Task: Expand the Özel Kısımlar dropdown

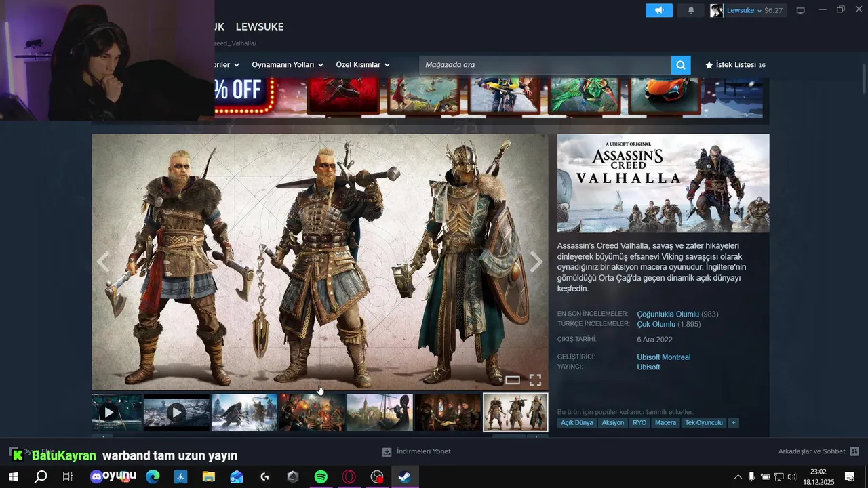Action: [363, 65]
